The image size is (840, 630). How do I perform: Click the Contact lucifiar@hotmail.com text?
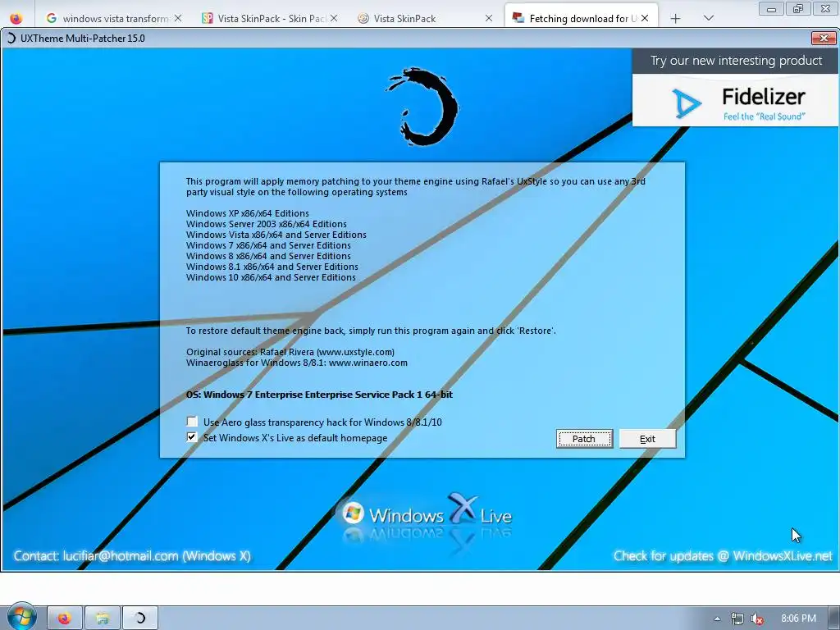132,556
